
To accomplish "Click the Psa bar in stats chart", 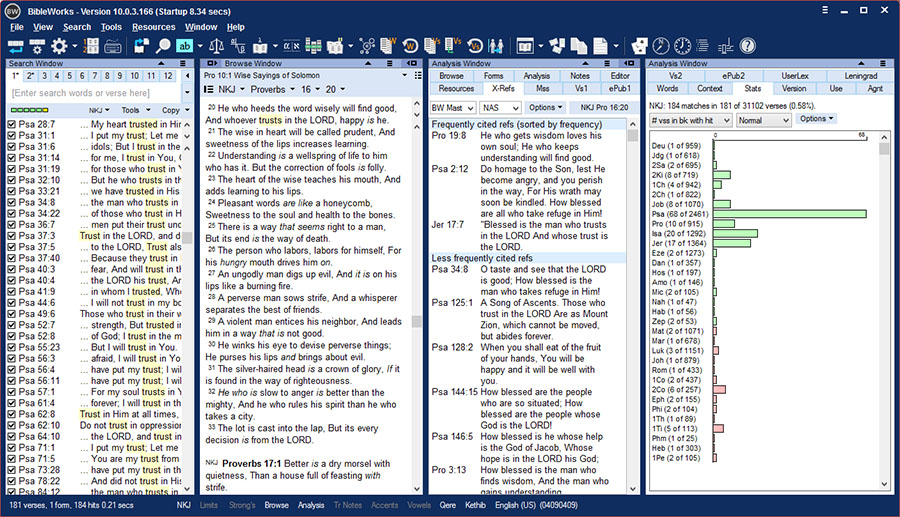I will [x=790, y=214].
